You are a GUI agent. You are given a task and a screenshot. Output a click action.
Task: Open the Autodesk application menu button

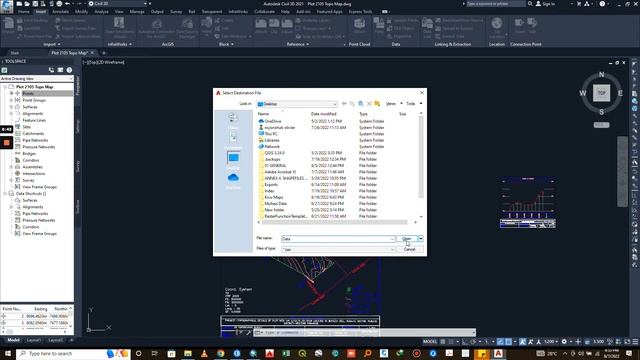7,6
